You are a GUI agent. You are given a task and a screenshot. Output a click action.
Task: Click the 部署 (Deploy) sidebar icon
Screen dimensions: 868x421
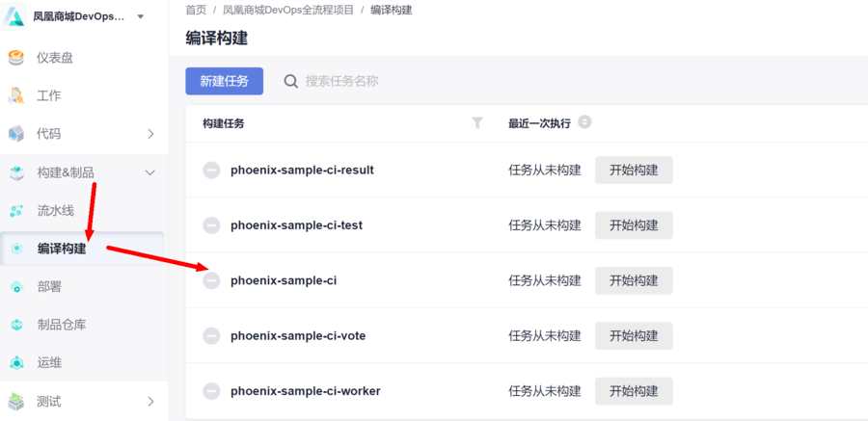(16, 287)
